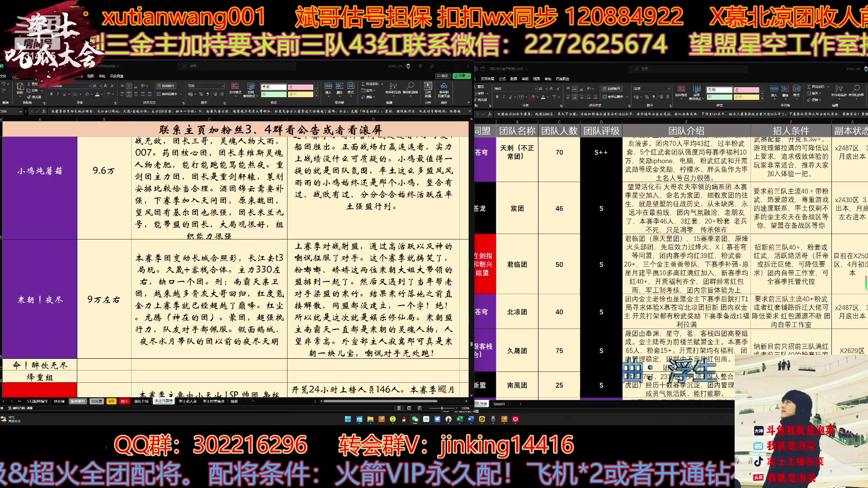868x488 pixels.
Task: Click the Good green cell style in left Excel
Action: tap(274, 94)
